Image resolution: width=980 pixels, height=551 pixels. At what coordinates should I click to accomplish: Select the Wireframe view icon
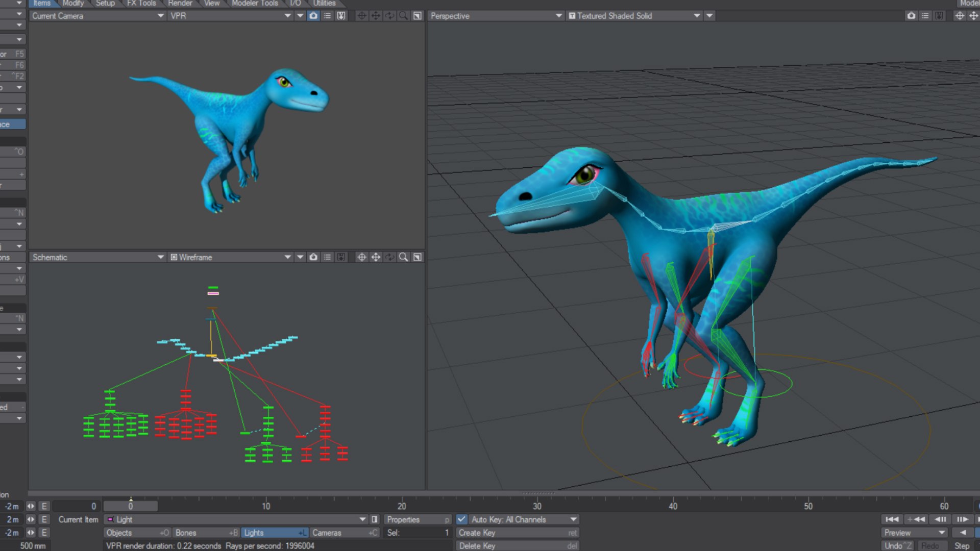[x=174, y=257]
